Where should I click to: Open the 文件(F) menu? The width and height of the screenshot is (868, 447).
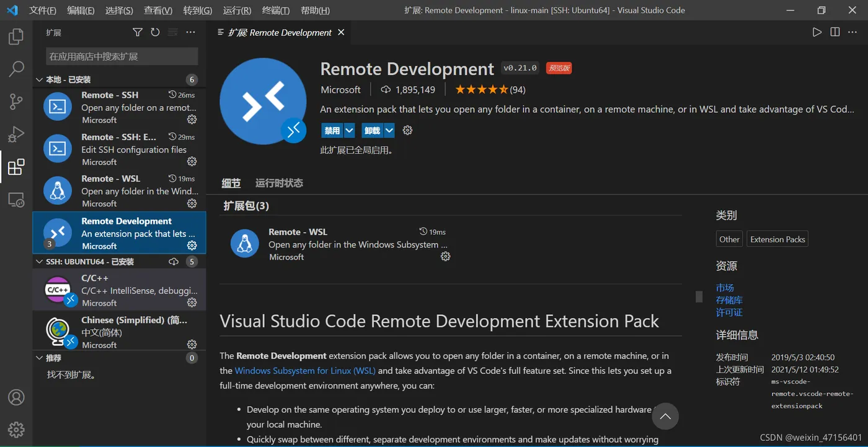pyautogui.click(x=43, y=11)
